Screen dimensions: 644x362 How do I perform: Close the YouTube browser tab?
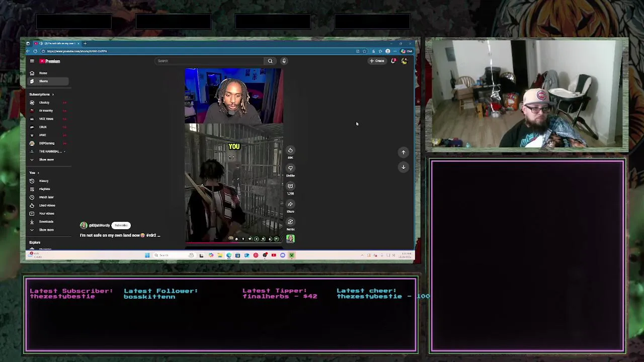tap(78, 44)
